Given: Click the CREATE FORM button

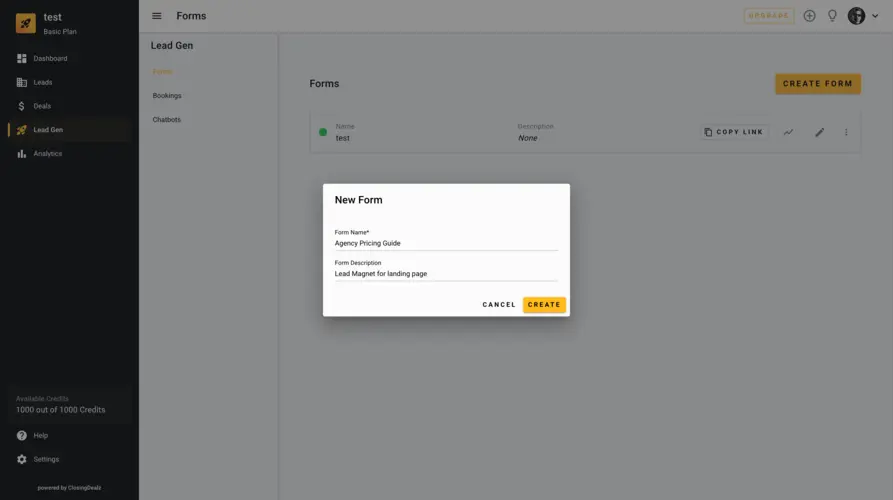Looking at the screenshot, I should click(x=818, y=84).
